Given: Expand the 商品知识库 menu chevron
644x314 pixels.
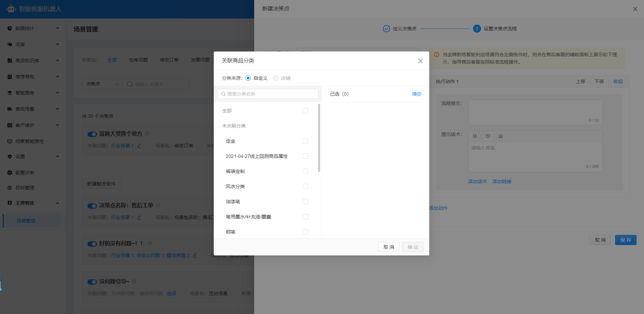Looking at the screenshot, I should (x=58, y=61).
